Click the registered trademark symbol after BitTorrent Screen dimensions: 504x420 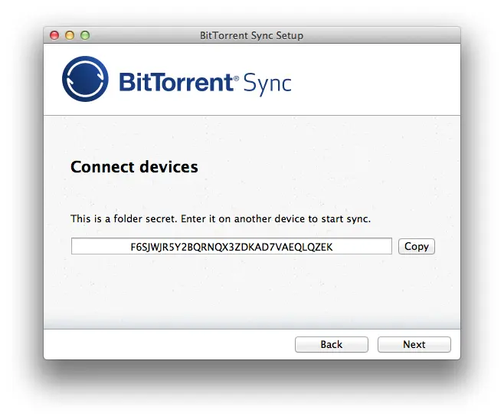(236, 78)
